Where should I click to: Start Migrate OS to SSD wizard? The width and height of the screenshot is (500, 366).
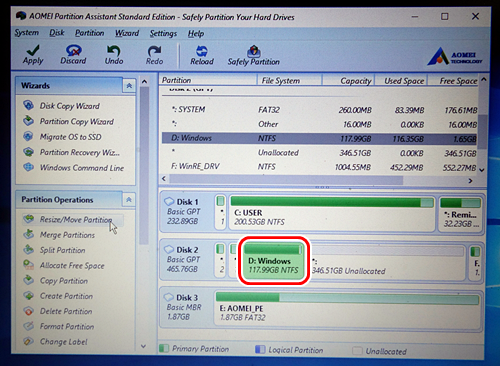coord(62,137)
